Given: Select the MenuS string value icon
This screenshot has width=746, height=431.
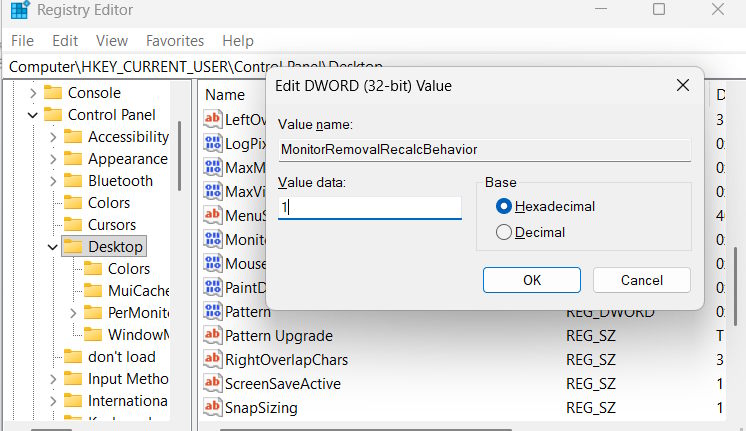Looking at the screenshot, I should pos(213,215).
